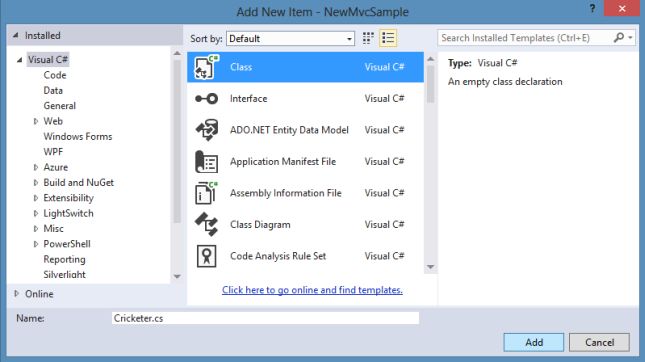Click template list scrollbar down arrow
645x362 pixels.
tap(430, 267)
